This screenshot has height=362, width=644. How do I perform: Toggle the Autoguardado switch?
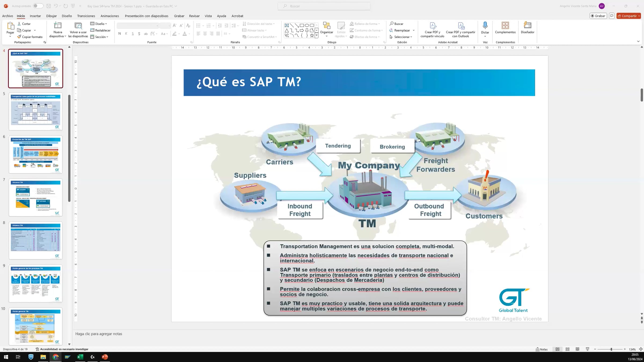click(x=38, y=6)
